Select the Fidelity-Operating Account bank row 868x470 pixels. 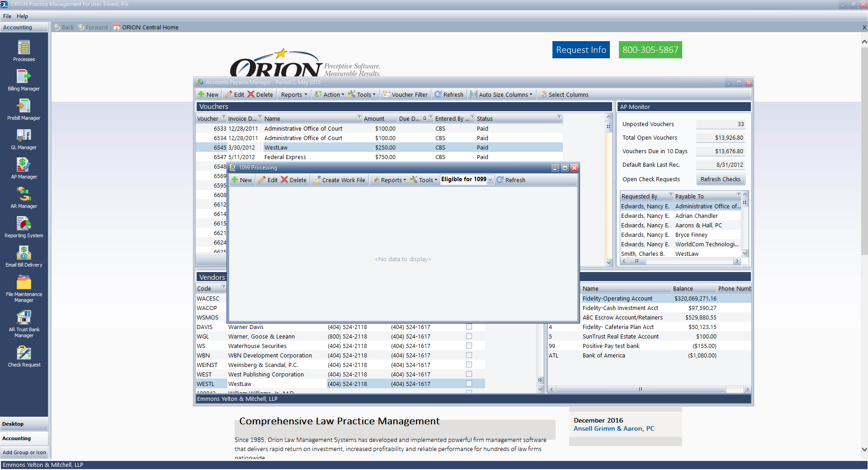click(x=649, y=298)
